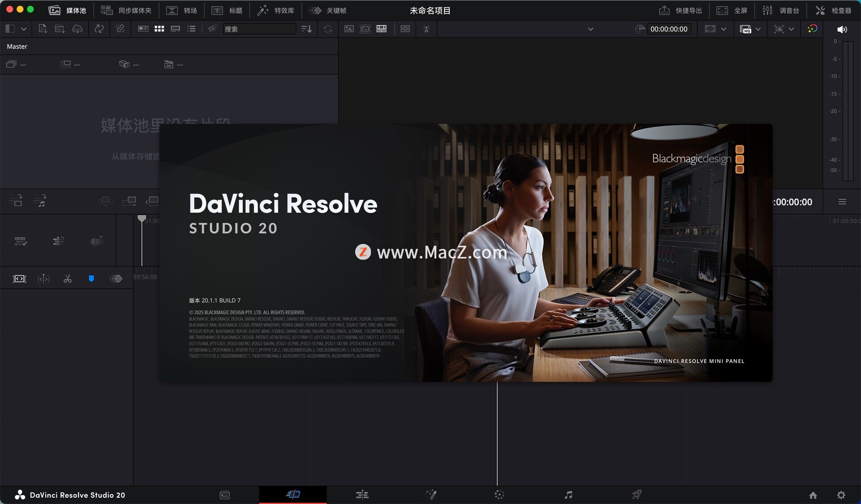861x504 pixels.
Task: Click the trim edit mode icon
Action: (x=43, y=279)
